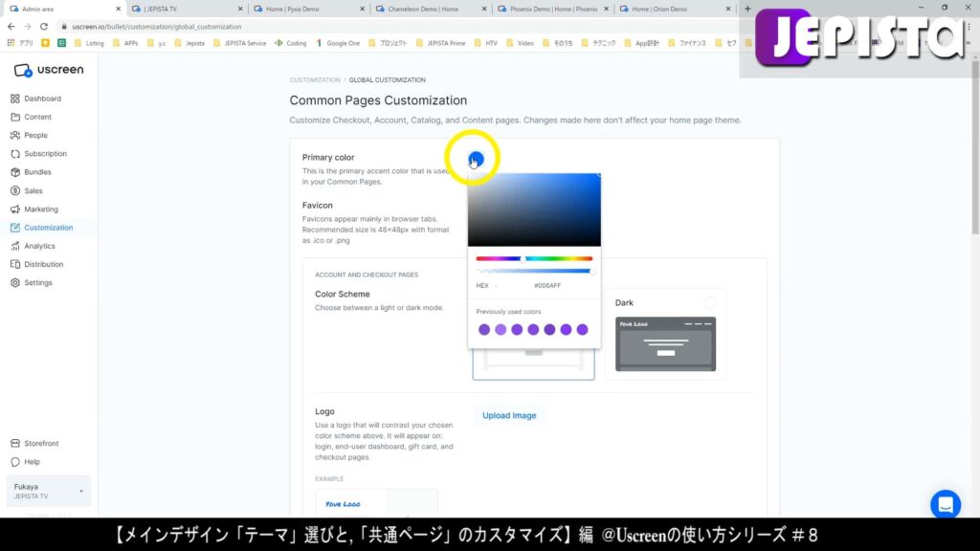Click the green spreadsheet bookmark icon
The image size is (980, 551).
pyautogui.click(x=62, y=43)
